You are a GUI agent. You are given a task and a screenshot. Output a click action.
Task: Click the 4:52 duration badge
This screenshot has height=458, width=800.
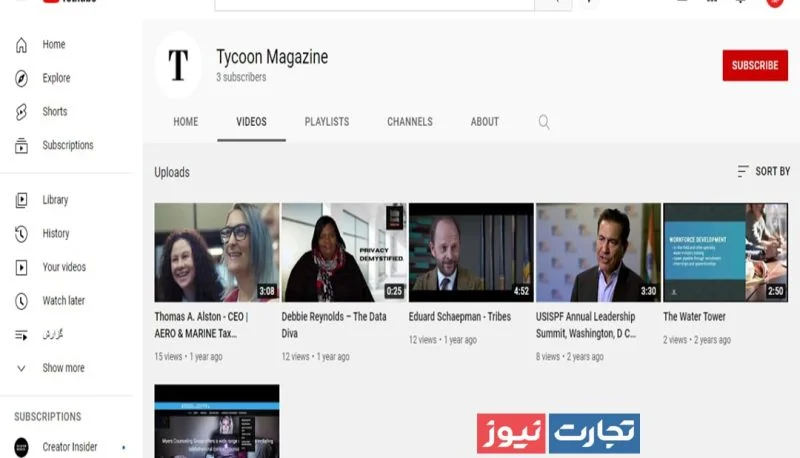521,291
